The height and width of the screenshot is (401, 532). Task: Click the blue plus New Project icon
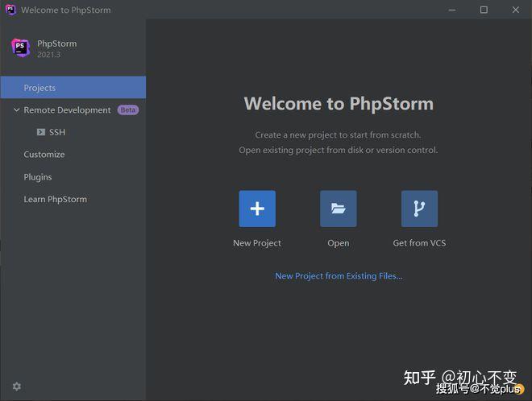coord(257,209)
